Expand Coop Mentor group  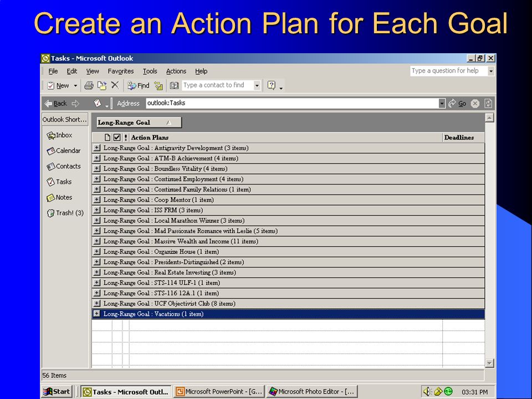97,199
